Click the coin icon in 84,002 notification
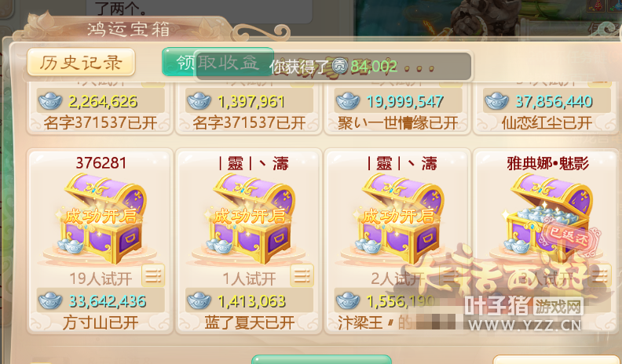Viewport: 622px width, 364px height. pyautogui.click(x=339, y=66)
